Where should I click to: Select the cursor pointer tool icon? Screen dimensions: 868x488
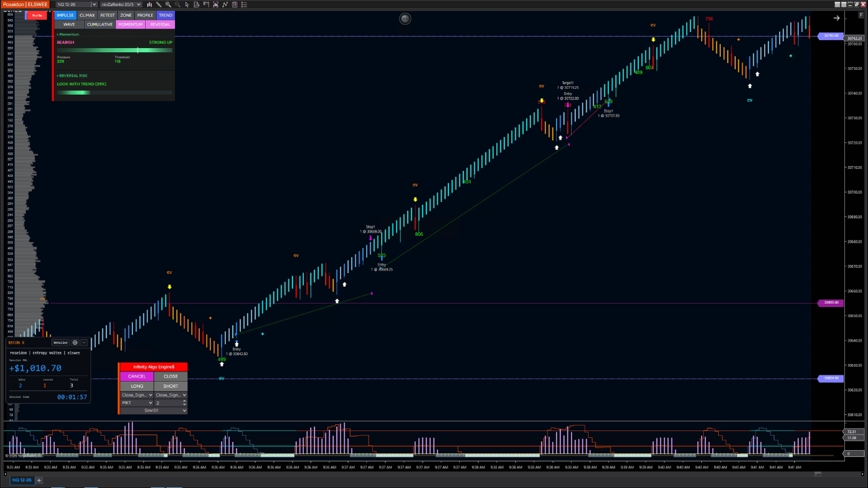click(x=186, y=4)
